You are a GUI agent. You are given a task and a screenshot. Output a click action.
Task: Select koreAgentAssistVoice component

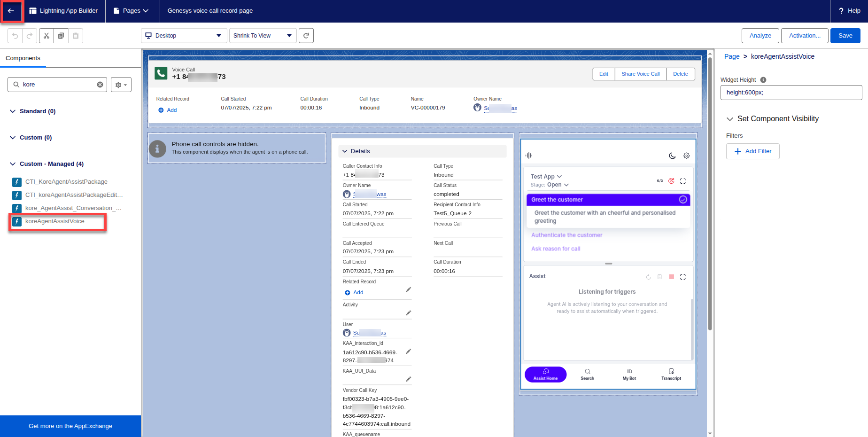pyautogui.click(x=54, y=221)
